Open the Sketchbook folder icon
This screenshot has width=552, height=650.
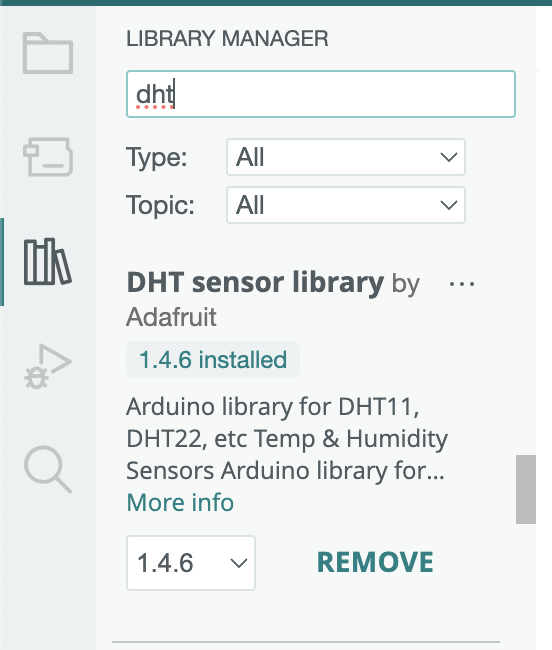click(48, 53)
